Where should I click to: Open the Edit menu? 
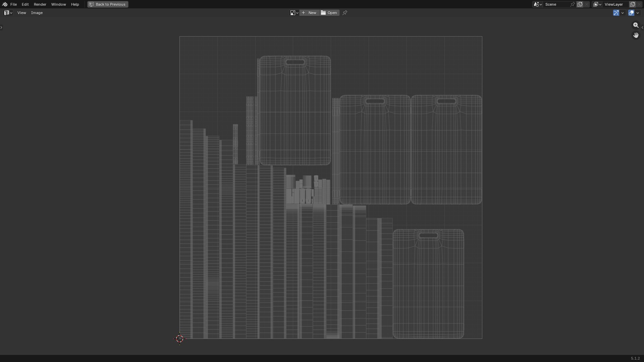click(25, 4)
